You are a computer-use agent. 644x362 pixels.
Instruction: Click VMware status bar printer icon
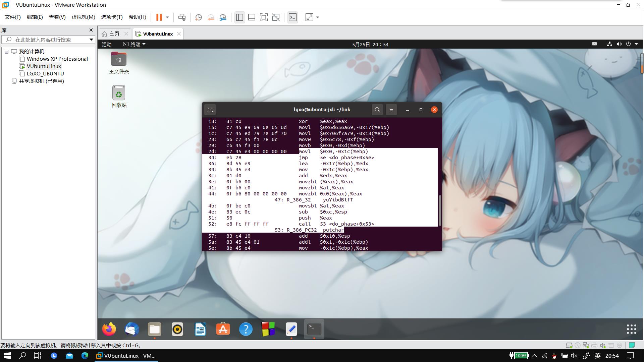(594, 345)
